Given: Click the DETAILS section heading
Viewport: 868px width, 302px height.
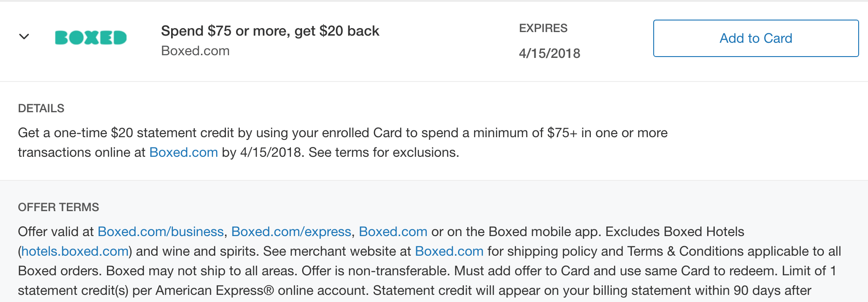Looking at the screenshot, I should click(41, 108).
